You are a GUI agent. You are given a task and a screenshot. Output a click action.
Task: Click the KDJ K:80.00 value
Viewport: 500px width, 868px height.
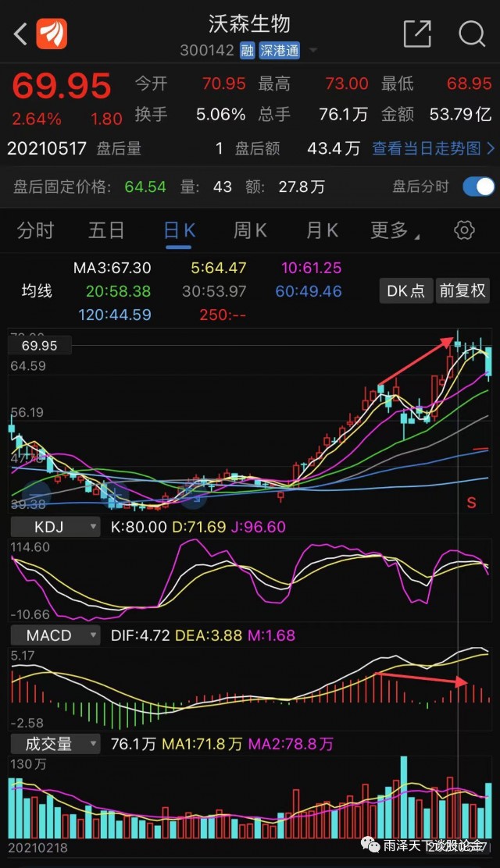[138, 526]
